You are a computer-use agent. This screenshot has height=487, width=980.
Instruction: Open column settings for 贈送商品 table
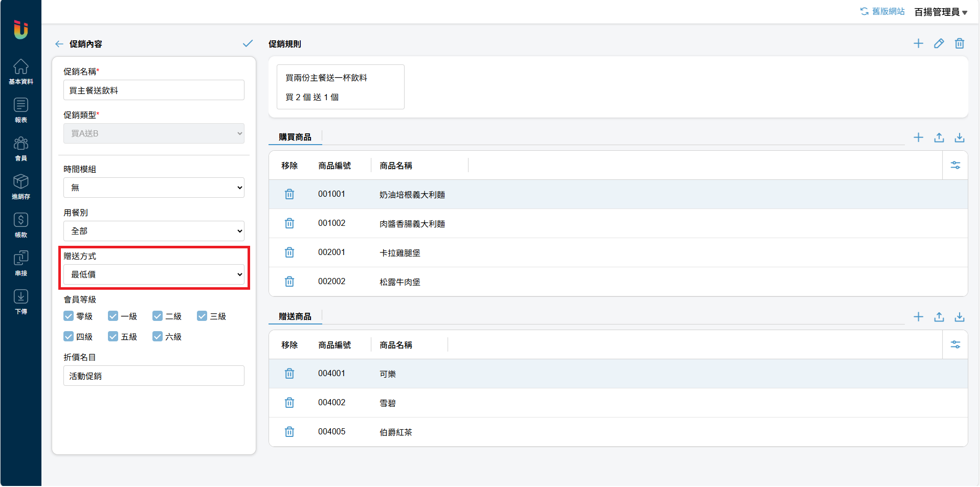click(955, 344)
